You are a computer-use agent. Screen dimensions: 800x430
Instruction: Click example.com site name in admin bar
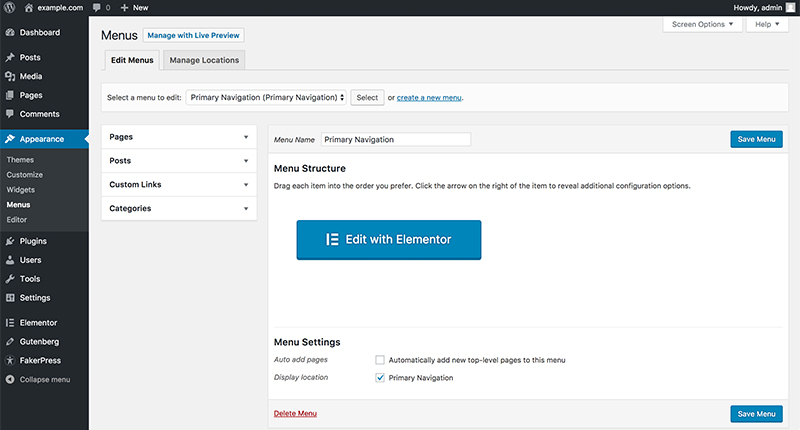60,8
